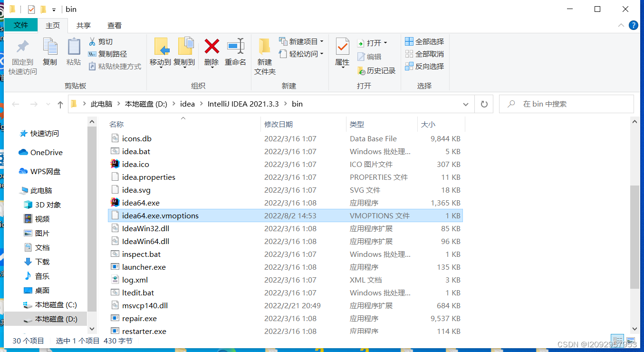Click the Back navigation arrow
Image resolution: width=644 pixels, height=352 pixels.
(x=16, y=104)
